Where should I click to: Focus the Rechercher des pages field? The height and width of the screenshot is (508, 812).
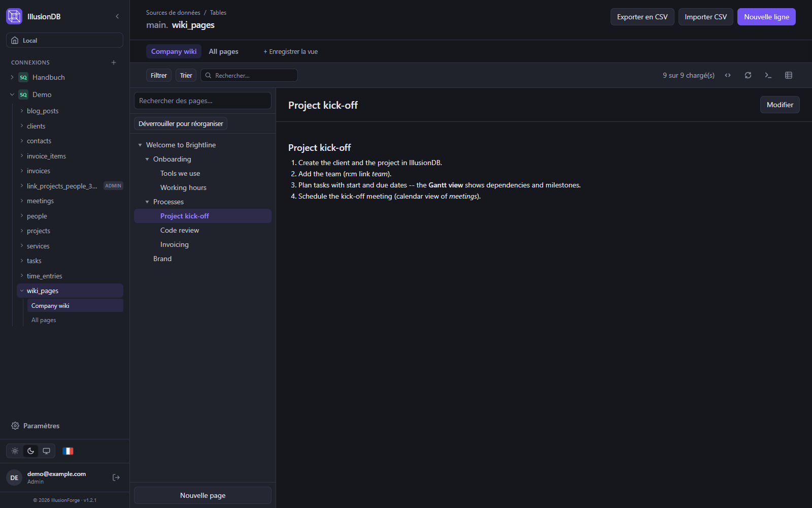(x=202, y=101)
